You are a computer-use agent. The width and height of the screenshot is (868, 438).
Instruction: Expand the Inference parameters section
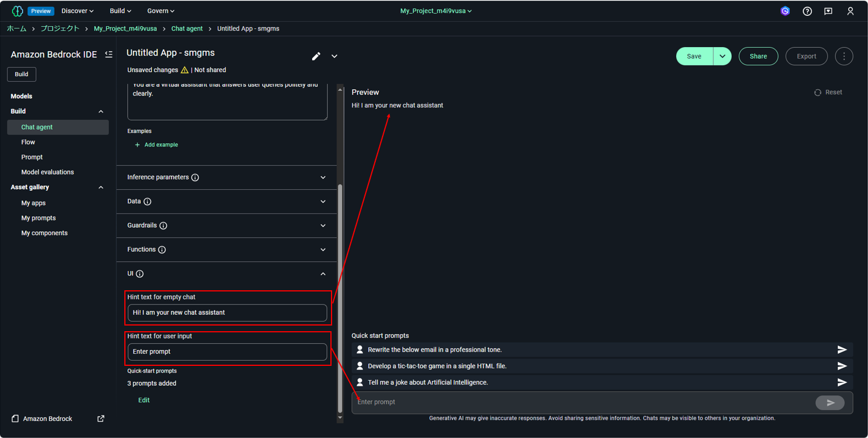[323, 177]
